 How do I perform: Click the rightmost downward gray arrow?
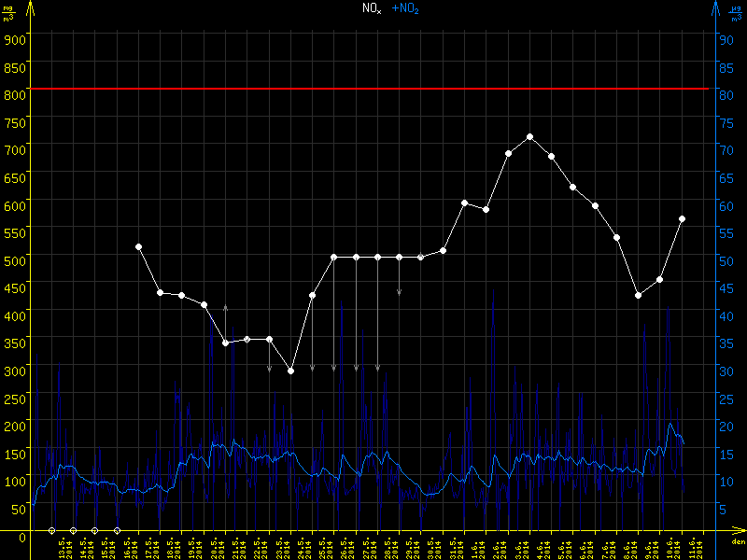(x=400, y=291)
